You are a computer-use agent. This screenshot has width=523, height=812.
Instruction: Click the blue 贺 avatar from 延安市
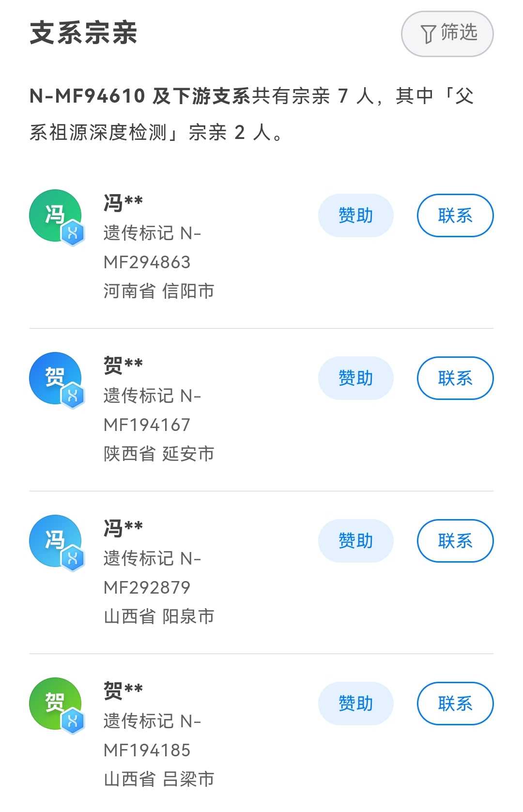tap(53, 377)
